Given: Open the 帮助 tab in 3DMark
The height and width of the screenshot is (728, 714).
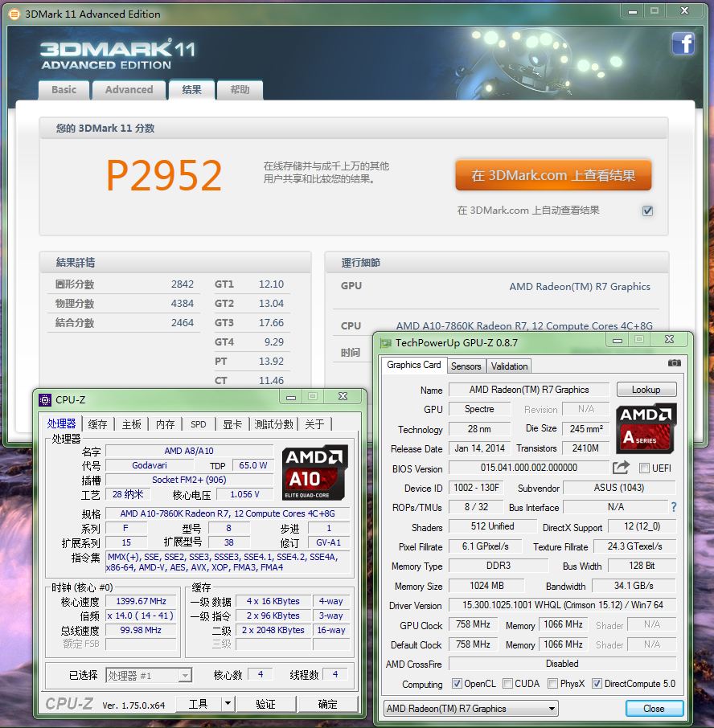Looking at the screenshot, I should pos(240,90).
